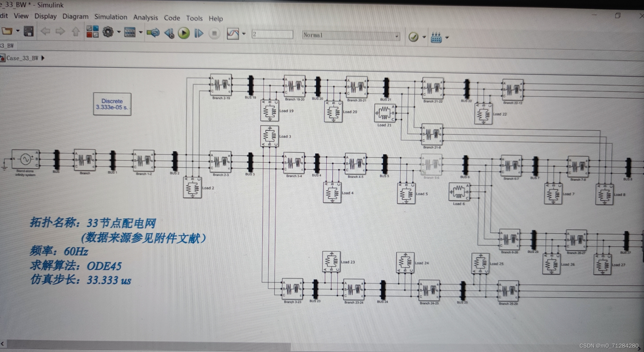Open Model Configuration Parameters gear icon

pyautogui.click(x=107, y=32)
